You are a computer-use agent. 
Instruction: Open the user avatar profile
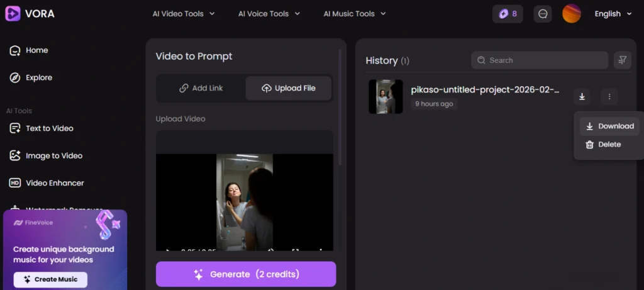[x=571, y=14]
